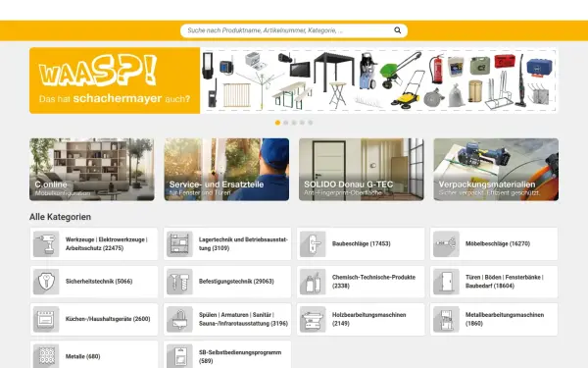Click the machine icon for Holzbearbeitungsmaschinen
This screenshot has width=588, height=368.
[x=313, y=319]
